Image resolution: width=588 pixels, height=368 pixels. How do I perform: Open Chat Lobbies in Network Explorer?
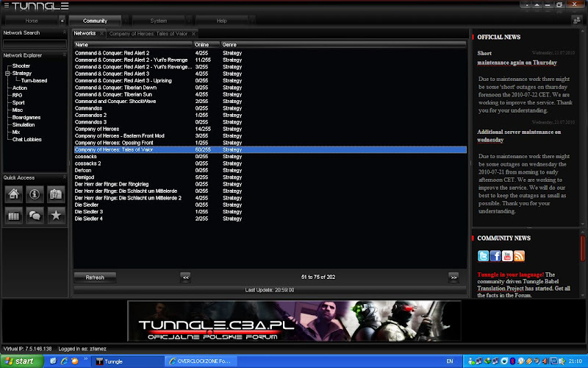tap(26, 139)
